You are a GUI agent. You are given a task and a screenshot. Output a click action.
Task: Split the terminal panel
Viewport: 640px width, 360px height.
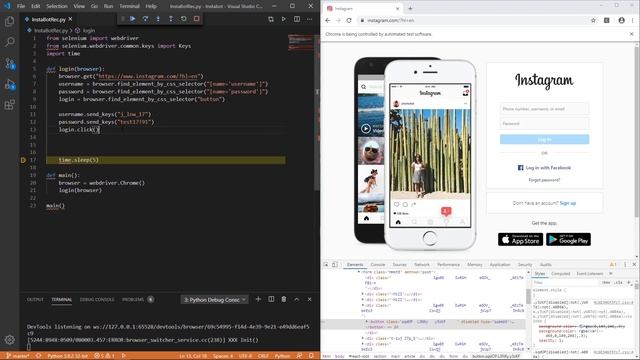tap(271, 299)
